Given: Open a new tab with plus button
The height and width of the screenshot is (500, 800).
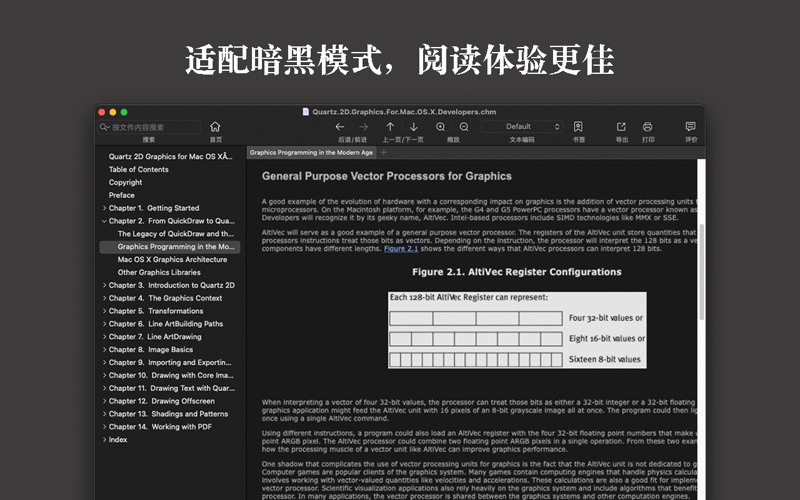Looking at the screenshot, I should coord(384,152).
